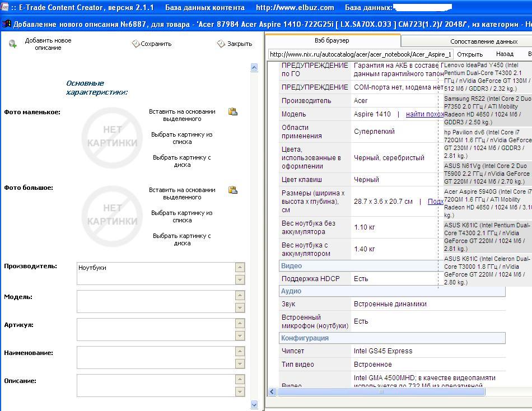The image size is (532, 411).
Task: Click Вставить на основании выделенного for small photo
Action: [x=182, y=115]
